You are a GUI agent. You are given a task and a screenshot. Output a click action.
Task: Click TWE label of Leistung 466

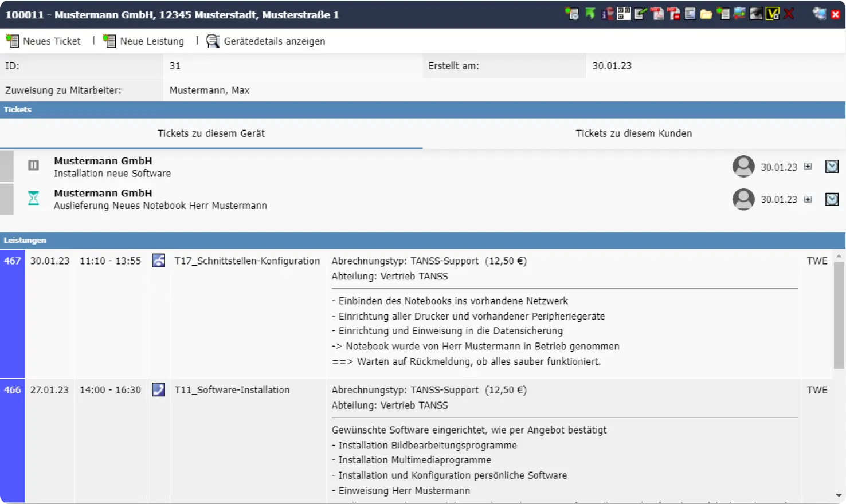(817, 389)
